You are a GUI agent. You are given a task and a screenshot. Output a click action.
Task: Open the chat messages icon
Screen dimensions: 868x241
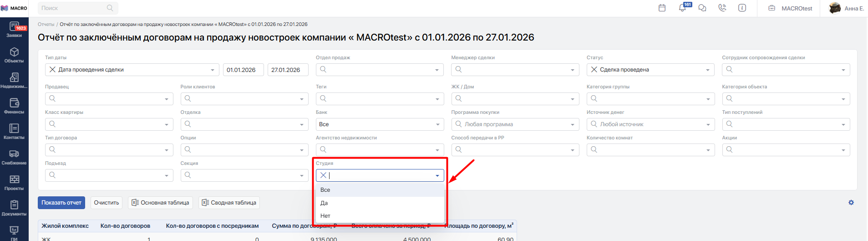pos(702,8)
